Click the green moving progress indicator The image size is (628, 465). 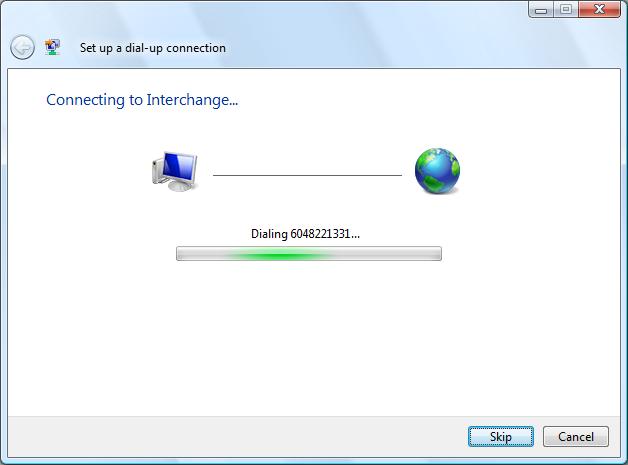(x=280, y=254)
